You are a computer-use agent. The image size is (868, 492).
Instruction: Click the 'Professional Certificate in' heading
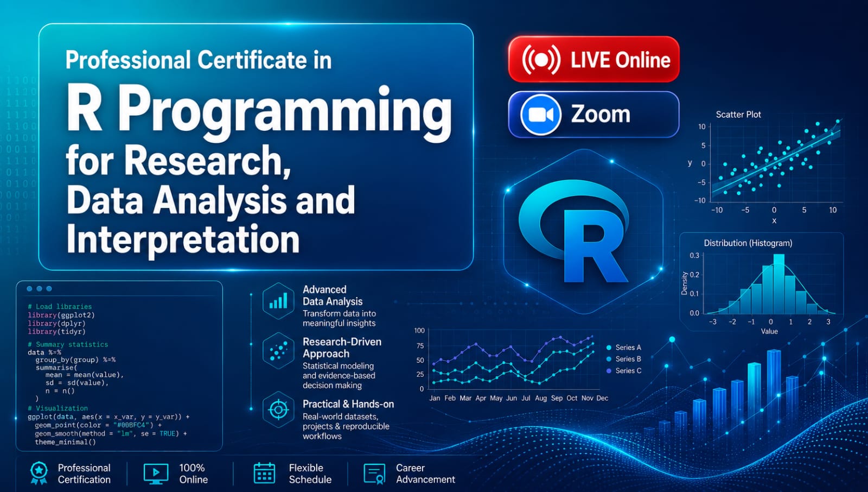pos(198,60)
